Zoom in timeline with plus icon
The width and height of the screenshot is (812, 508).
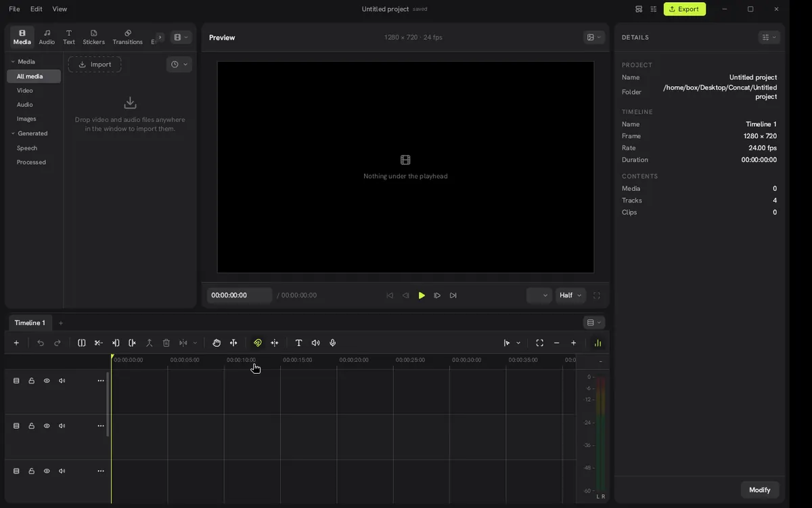coord(574,343)
